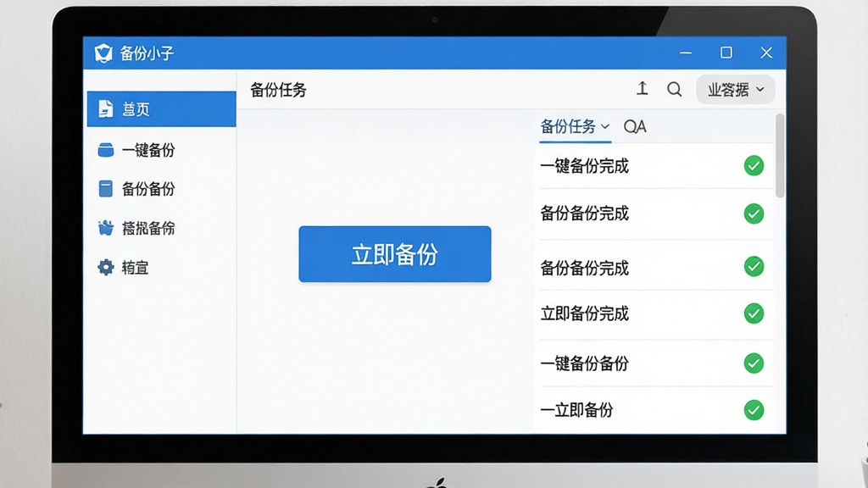The width and height of the screenshot is (868, 488).
Task: Switch to the QA tab
Action: (x=635, y=127)
